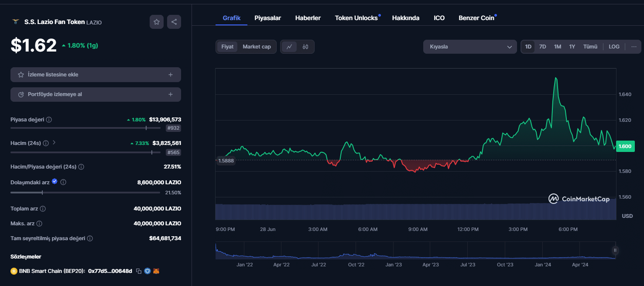Viewport: 644px width, 286px height.
Task: Select the Market cap chart toggle
Action: click(x=257, y=47)
